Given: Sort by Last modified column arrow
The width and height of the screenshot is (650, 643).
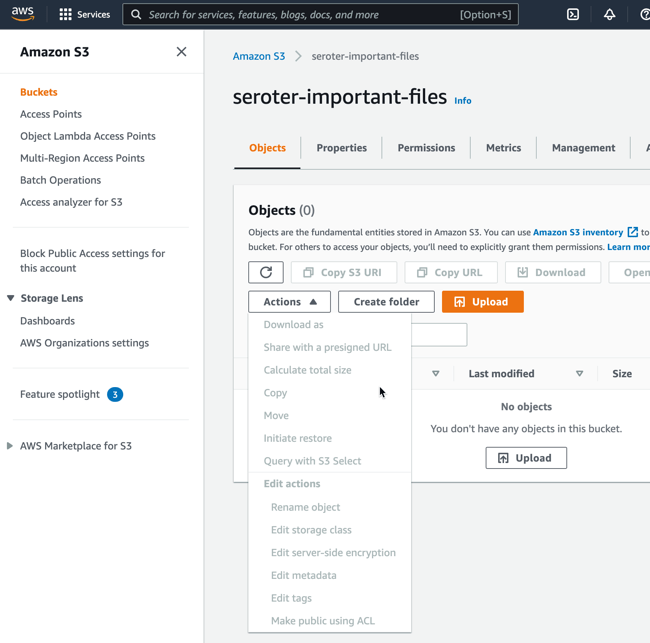Looking at the screenshot, I should (x=579, y=374).
